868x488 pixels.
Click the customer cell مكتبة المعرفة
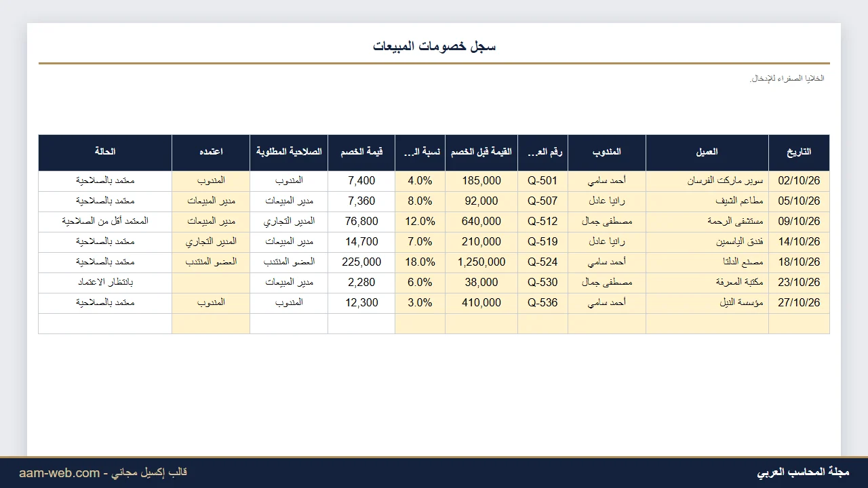[707, 283]
